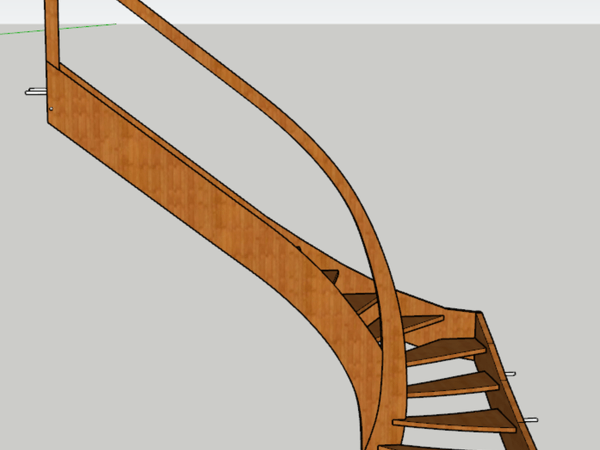Select the third tread from the bottom
Screen dimensions: 600x450
(450, 382)
